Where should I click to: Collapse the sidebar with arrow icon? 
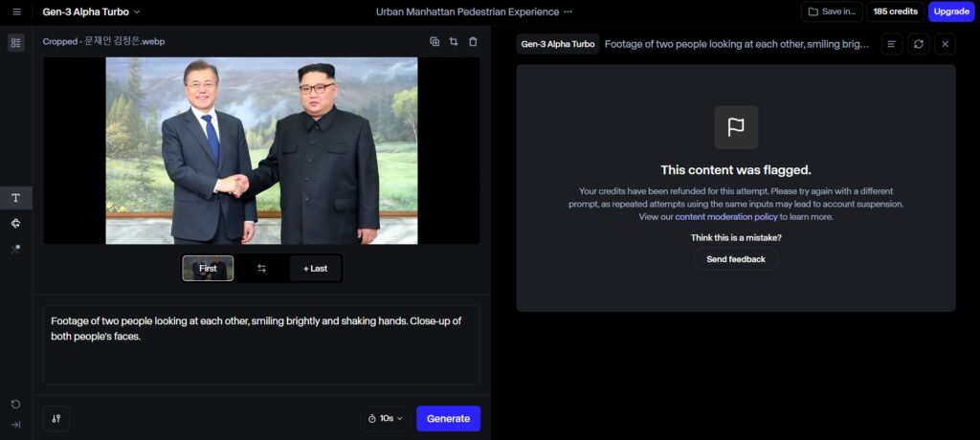point(16,425)
